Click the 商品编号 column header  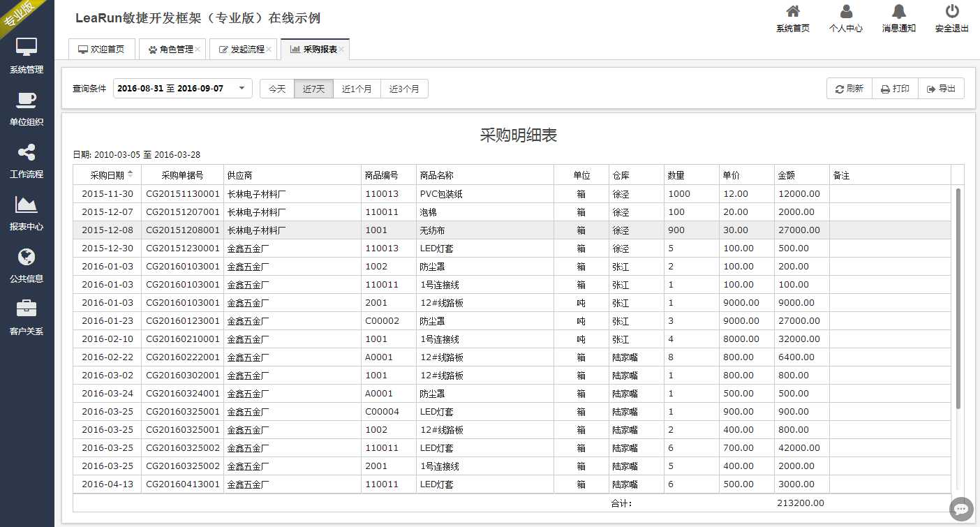(x=389, y=175)
